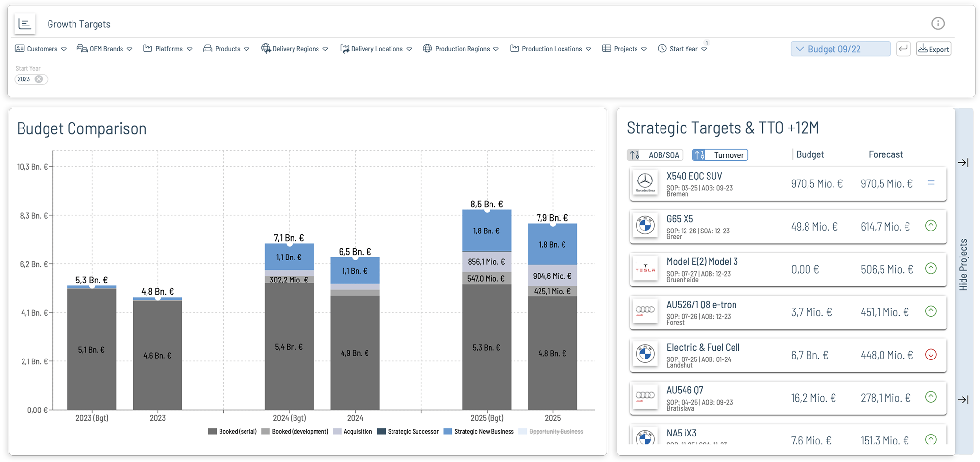Screen dimensions: 980x462
Task: Click the Platforms factory icon
Action: coord(147,49)
